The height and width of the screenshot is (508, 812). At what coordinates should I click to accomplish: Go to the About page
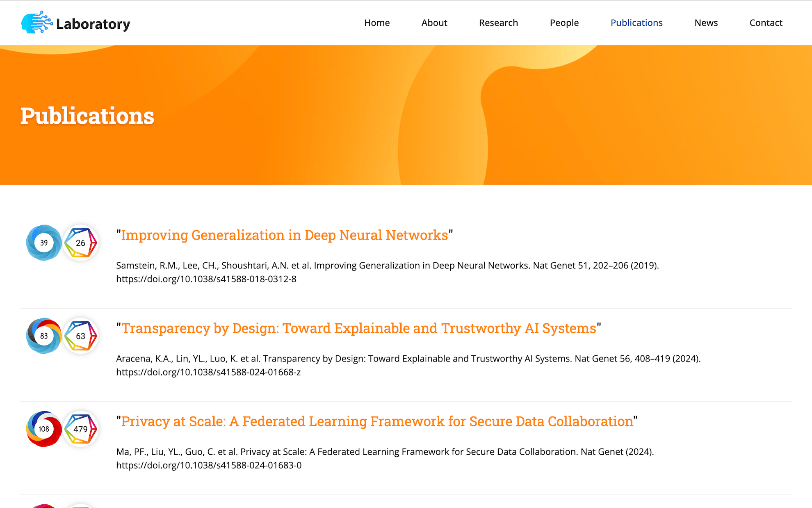pyautogui.click(x=434, y=23)
